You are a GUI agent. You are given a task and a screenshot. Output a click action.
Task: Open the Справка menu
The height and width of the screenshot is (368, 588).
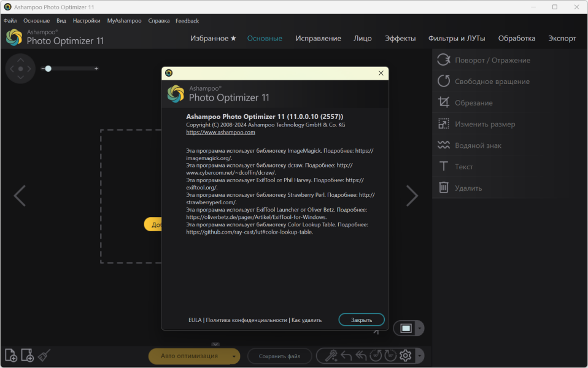[x=159, y=21]
